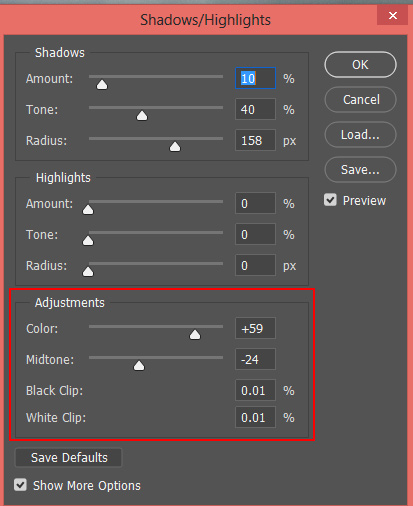Select the Shadows Amount value field
Image resolution: width=413 pixels, height=506 pixels.
point(255,78)
